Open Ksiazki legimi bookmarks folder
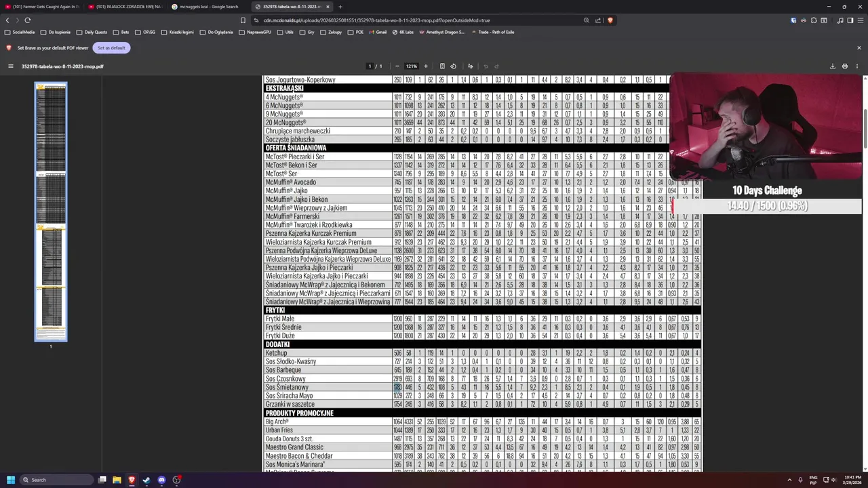This screenshot has width=868, height=488. point(177,32)
